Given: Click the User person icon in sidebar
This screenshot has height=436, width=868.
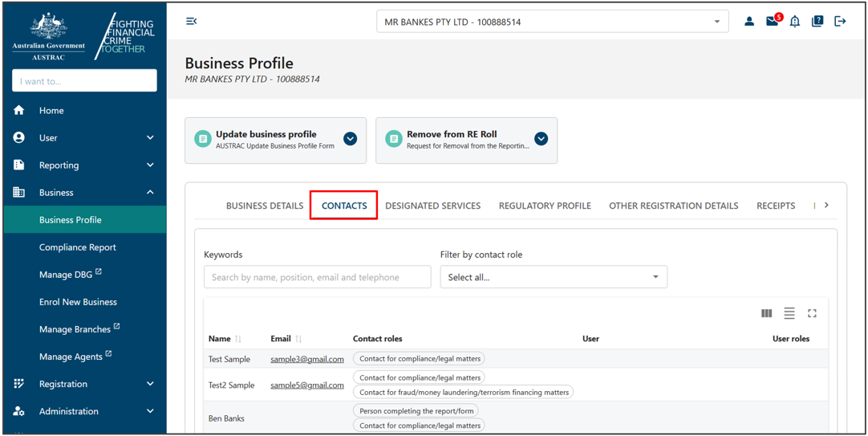Looking at the screenshot, I should pos(18,137).
